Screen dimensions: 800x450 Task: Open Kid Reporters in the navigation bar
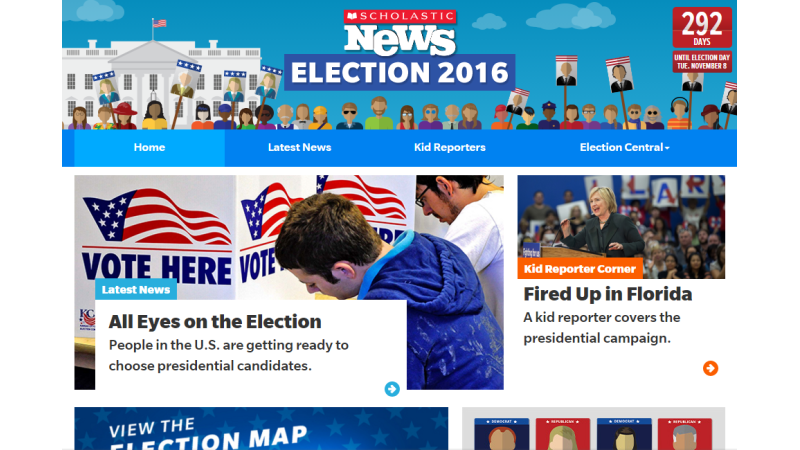tap(449, 147)
